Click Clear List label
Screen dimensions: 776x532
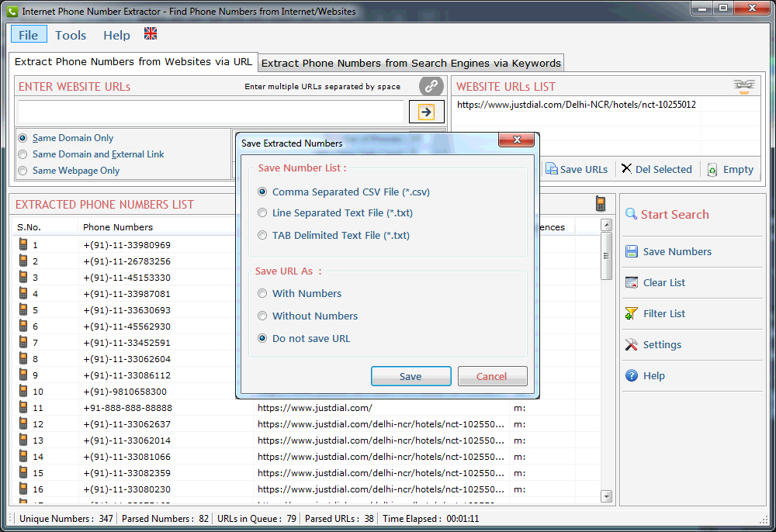click(663, 283)
